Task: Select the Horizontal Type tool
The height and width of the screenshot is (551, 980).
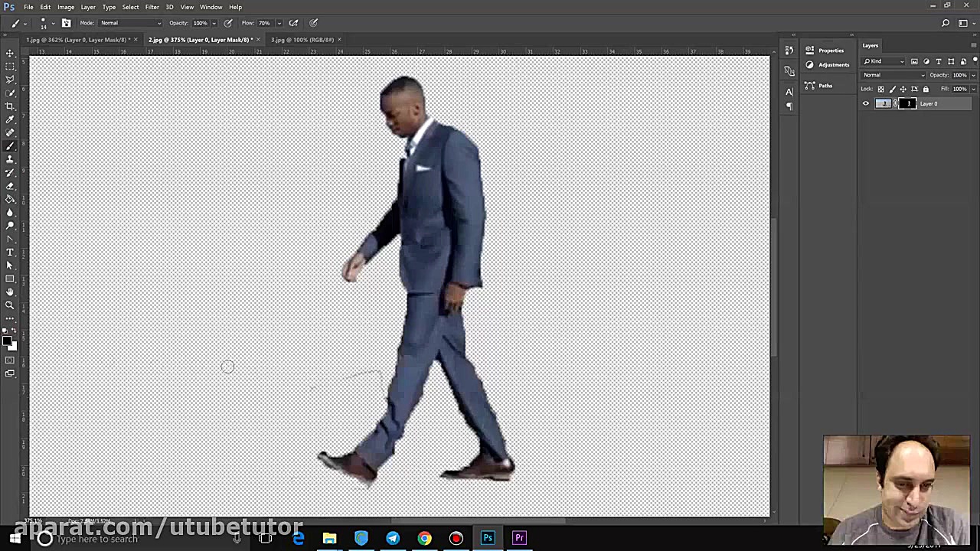Action: pyautogui.click(x=10, y=250)
